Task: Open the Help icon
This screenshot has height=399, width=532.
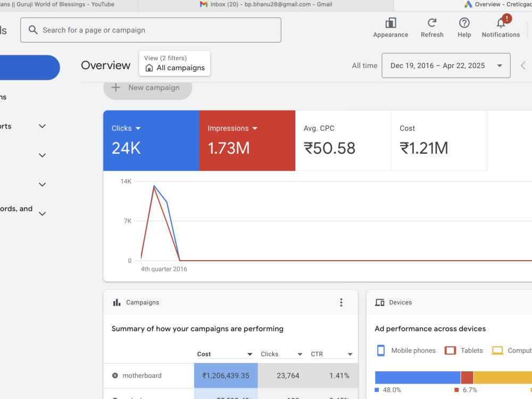Action: point(464,23)
